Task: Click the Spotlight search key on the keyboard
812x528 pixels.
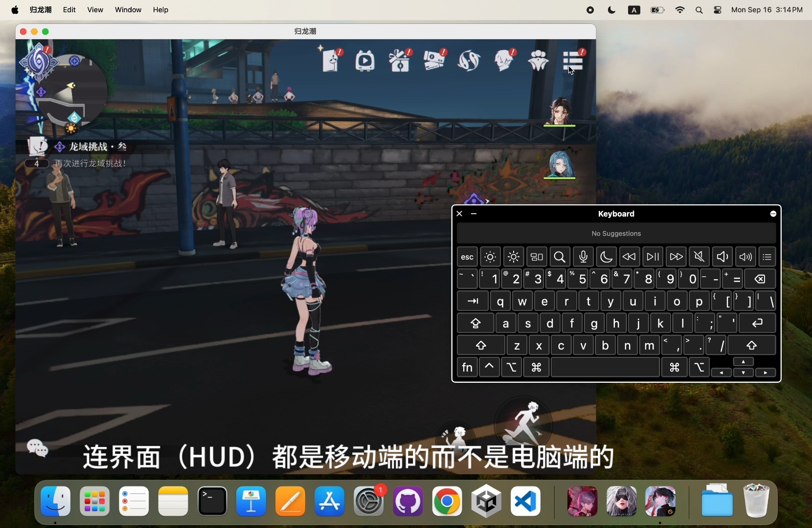Action: (561, 257)
